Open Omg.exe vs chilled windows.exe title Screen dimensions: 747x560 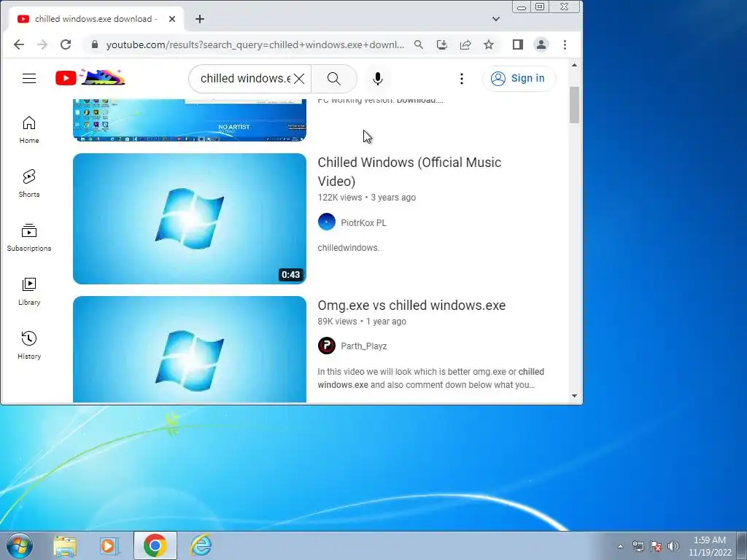click(x=411, y=306)
